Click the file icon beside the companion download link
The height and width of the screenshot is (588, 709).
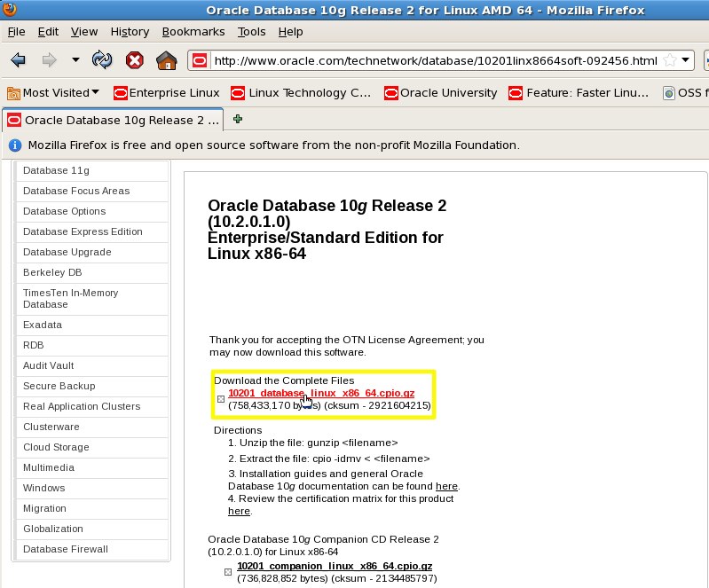[228, 572]
